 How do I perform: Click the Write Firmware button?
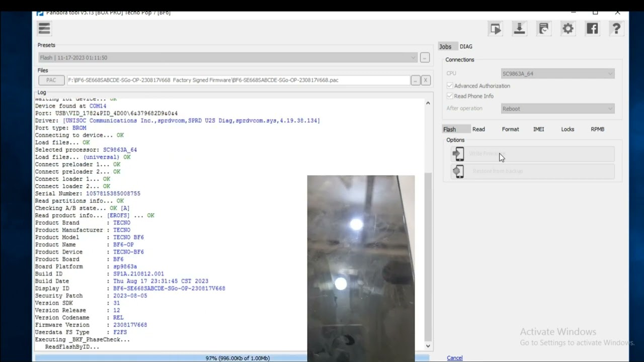click(x=533, y=154)
